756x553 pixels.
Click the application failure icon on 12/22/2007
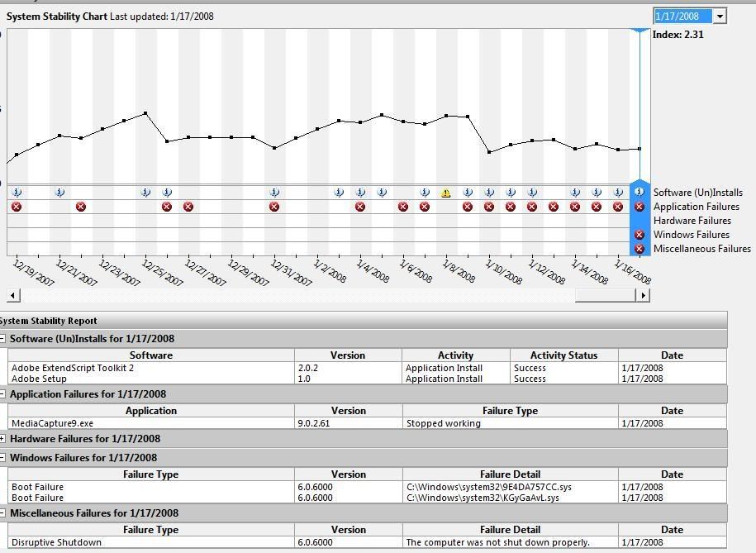pyautogui.click(x=81, y=207)
